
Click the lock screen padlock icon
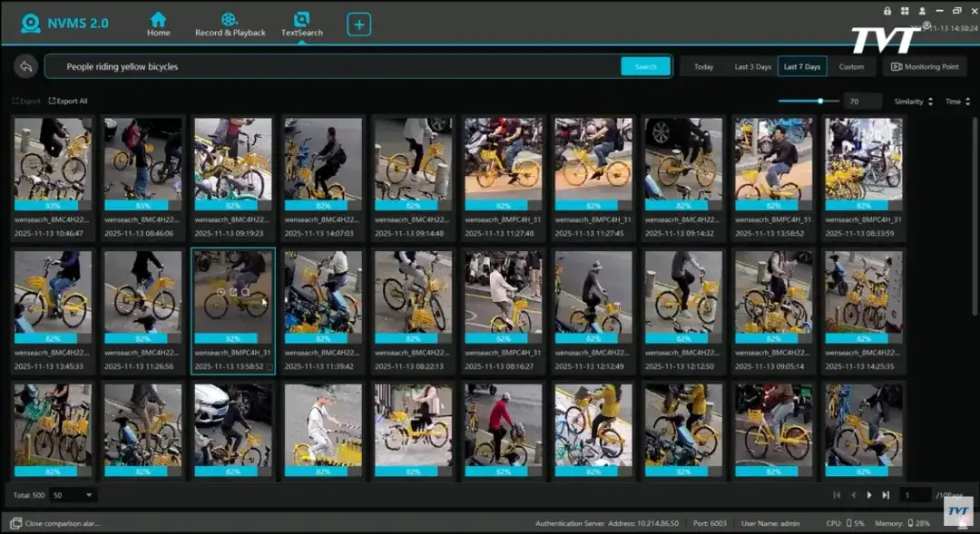[x=887, y=10]
